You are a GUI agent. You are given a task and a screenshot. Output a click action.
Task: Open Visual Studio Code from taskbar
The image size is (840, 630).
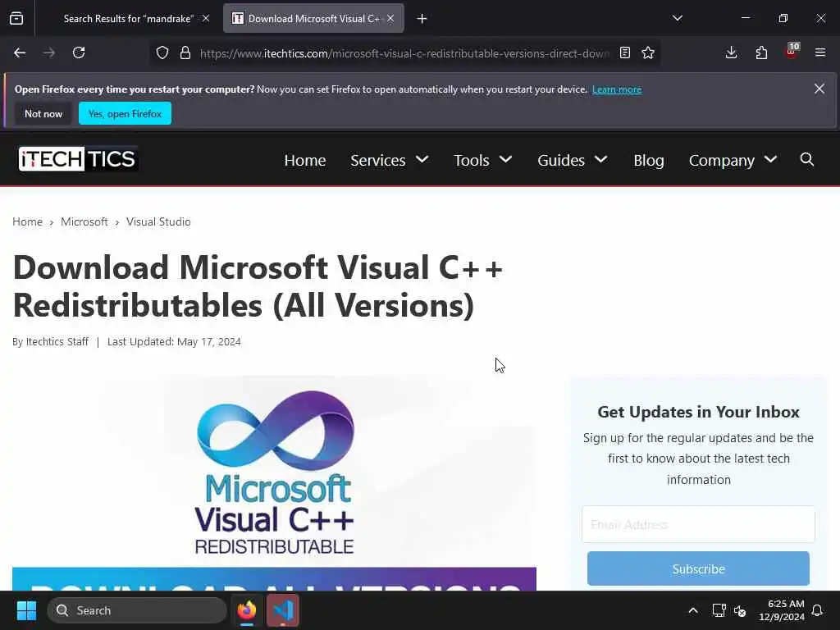pos(283,610)
